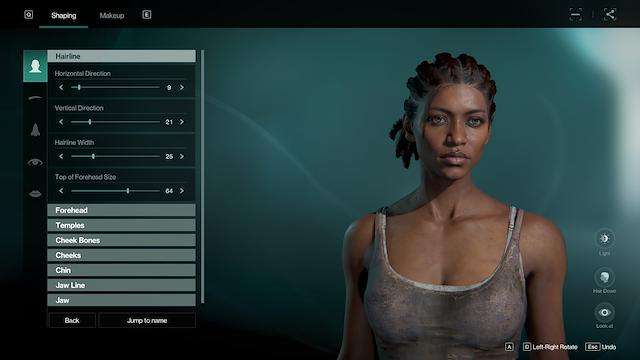Image resolution: width=640 pixels, height=360 pixels.
Task: Expand the Jaw Line section
Action: pos(122,285)
